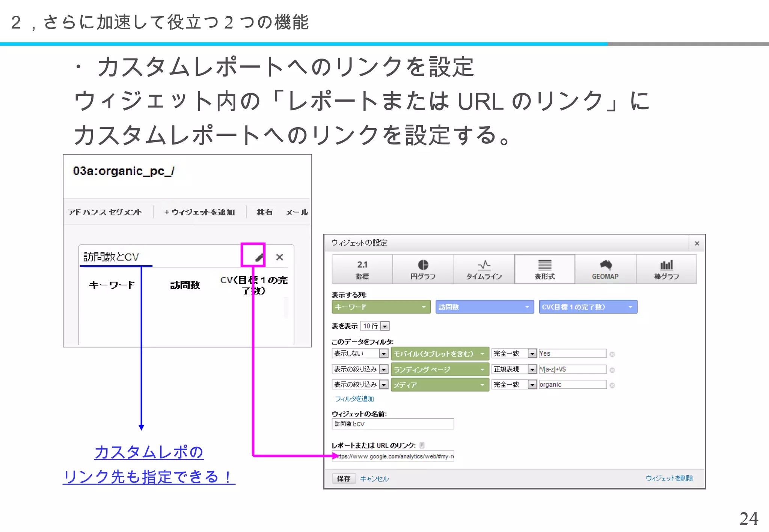Open filter mode dropdown in the メディア row
This screenshot has height=532, width=769.
click(360, 385)
